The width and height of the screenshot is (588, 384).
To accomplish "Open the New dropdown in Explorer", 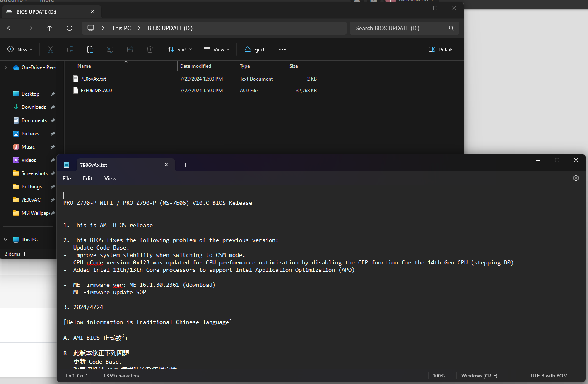I will 20,49.
